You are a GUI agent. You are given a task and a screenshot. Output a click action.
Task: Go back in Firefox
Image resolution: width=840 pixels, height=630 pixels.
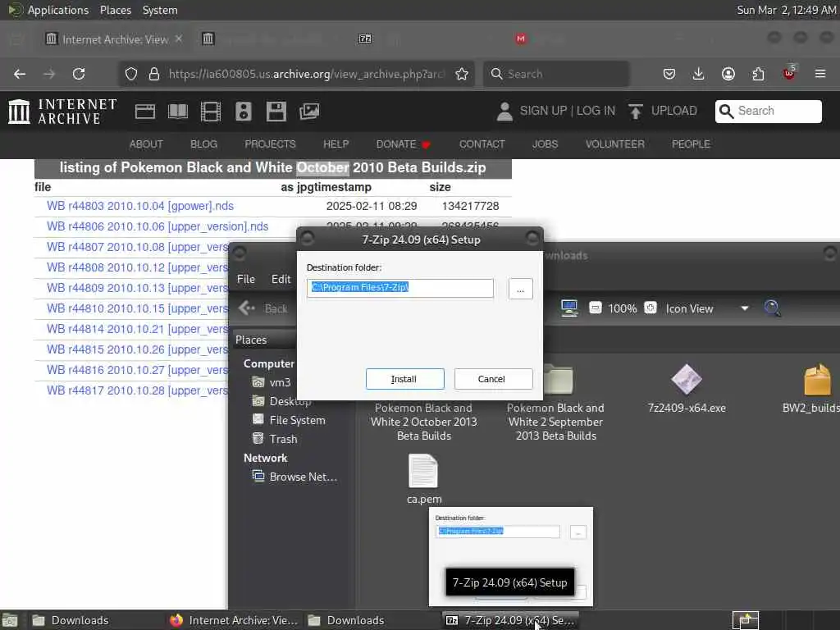20,74
